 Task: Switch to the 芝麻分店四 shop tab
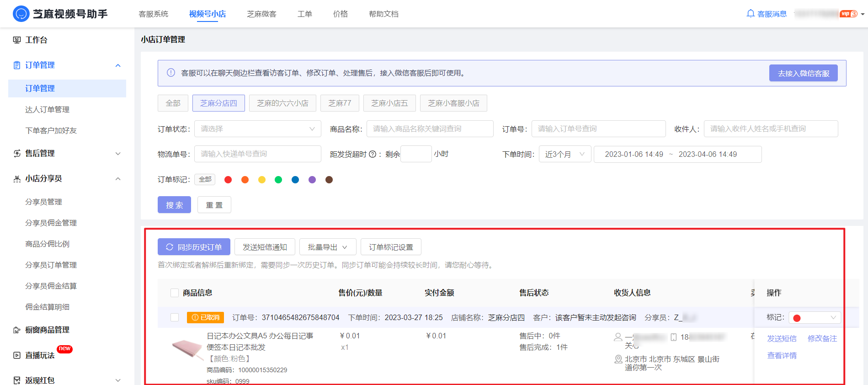click(x=218, y=103)
